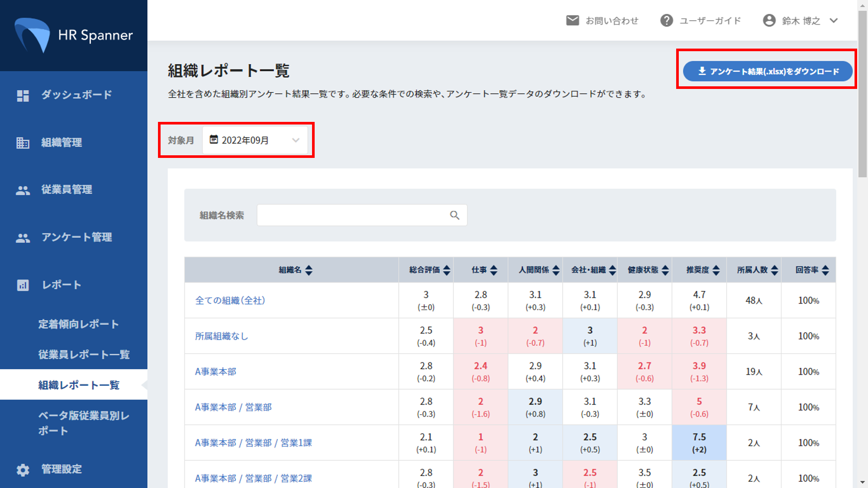The image size is (868, 488).
Task: Open アンケート管理 via its sidebar icon
Action: [23, 237]
